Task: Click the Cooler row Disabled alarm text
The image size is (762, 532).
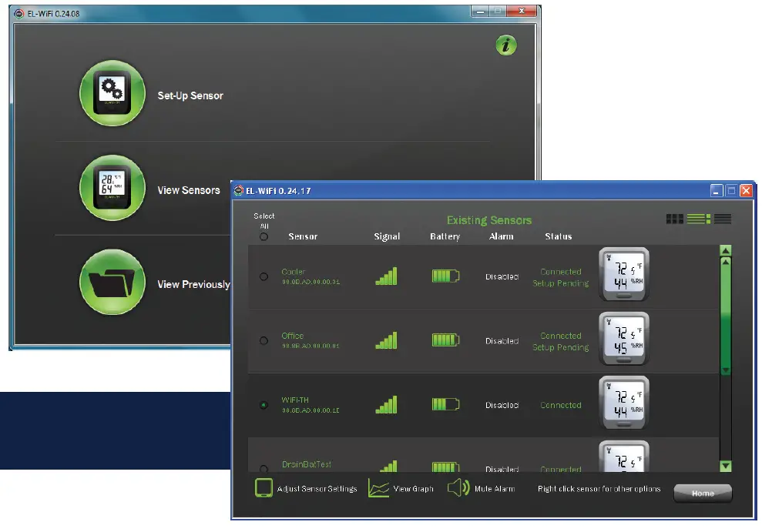Action: click(x=502, y=276)
